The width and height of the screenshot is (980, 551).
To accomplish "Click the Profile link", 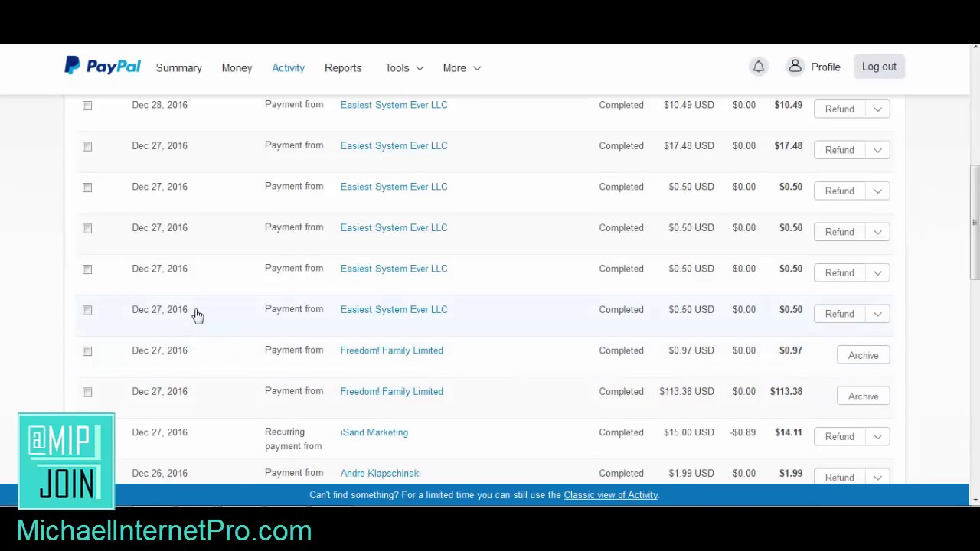I will coord(825,67).
